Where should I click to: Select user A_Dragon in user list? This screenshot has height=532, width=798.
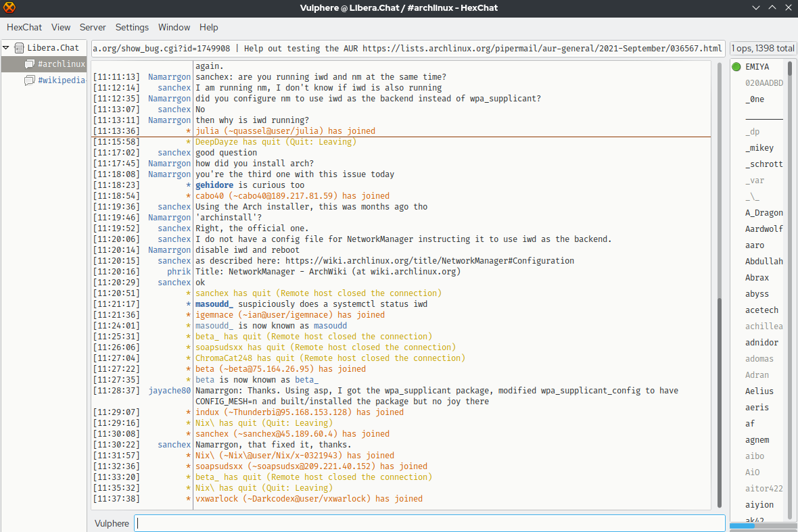tap(764, 213)
